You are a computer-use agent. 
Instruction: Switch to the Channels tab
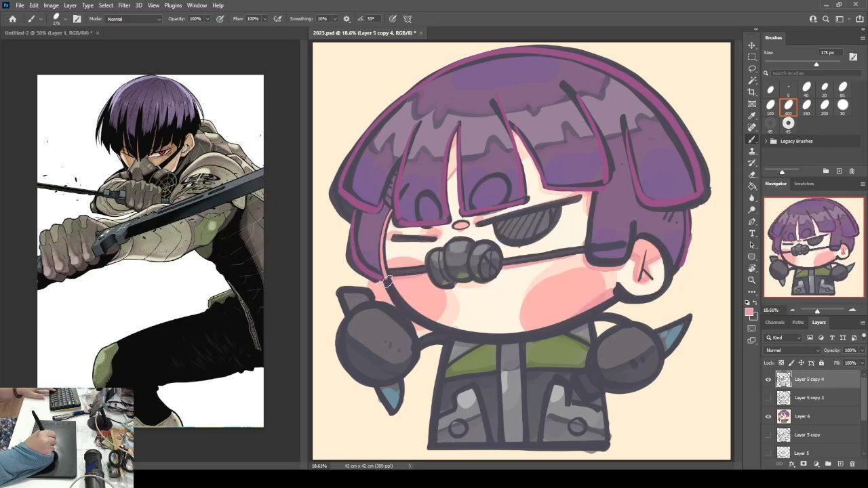774,323
